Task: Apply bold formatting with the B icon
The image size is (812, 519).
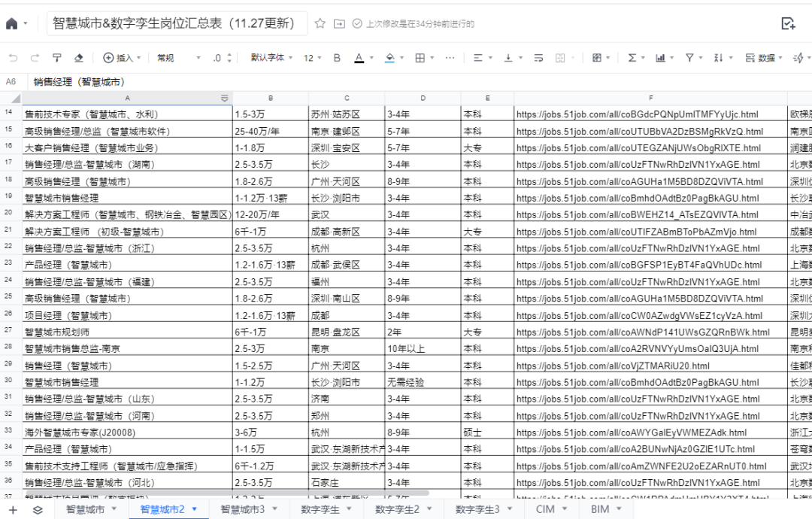Action: click(336, 56)
